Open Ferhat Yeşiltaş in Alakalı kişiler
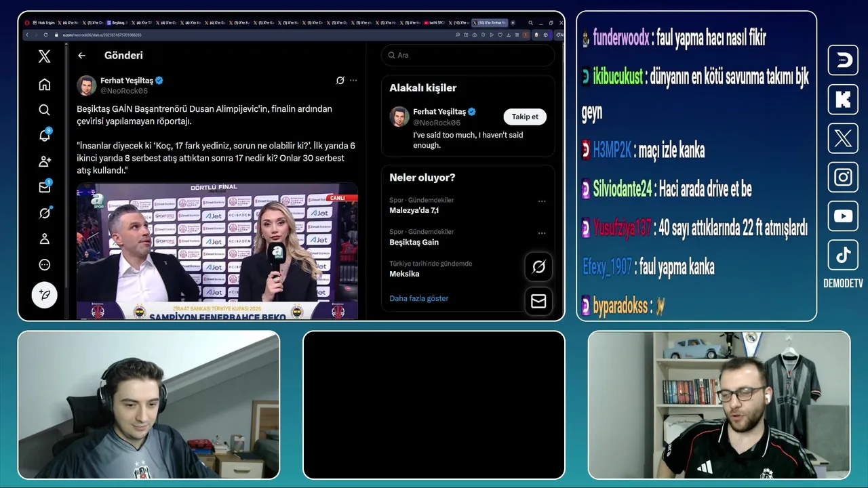 click(x=439, y=112)
